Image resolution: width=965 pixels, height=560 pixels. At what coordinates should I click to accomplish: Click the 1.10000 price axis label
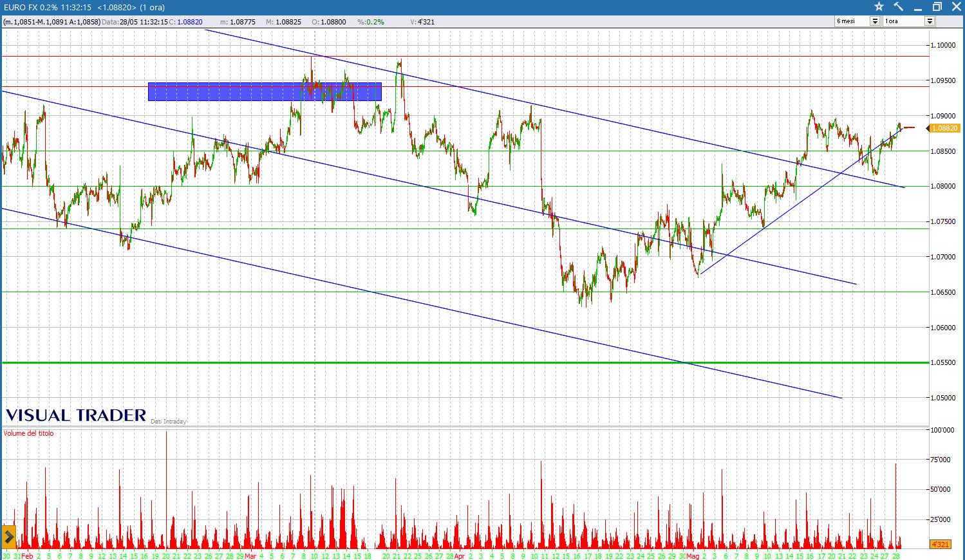pos(942,45)
